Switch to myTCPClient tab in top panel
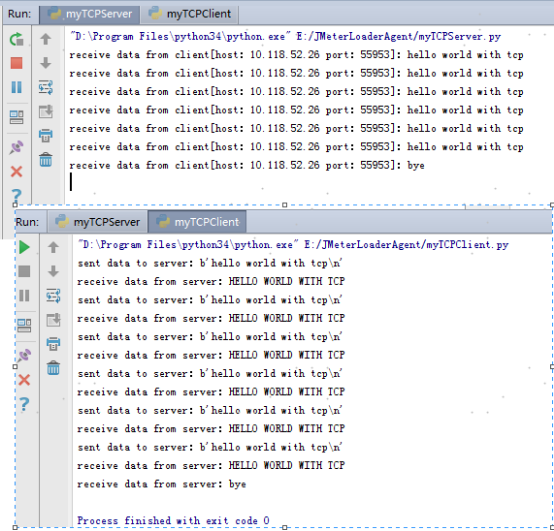The width and height of the screenshot is (554, 531). tap(190, 14)
